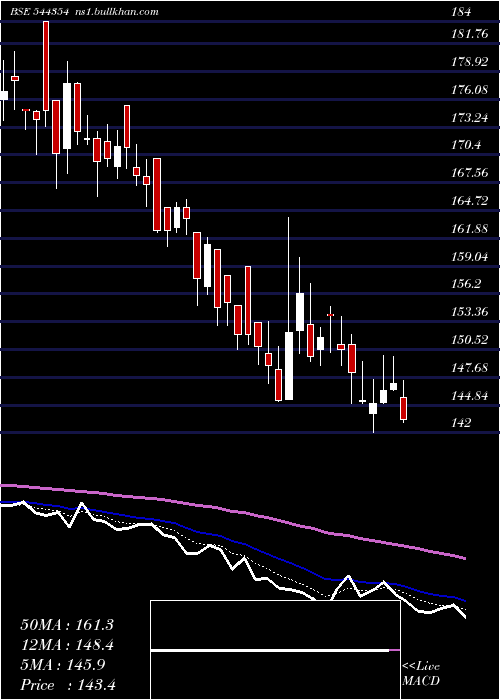This screenshot has height=700, width=500.
Task: Click the 161.88 price axis label
Action: click(x=470, y=229)
